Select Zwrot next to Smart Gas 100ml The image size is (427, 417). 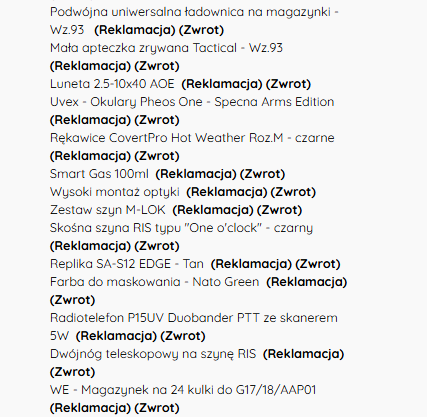[262, 174]
